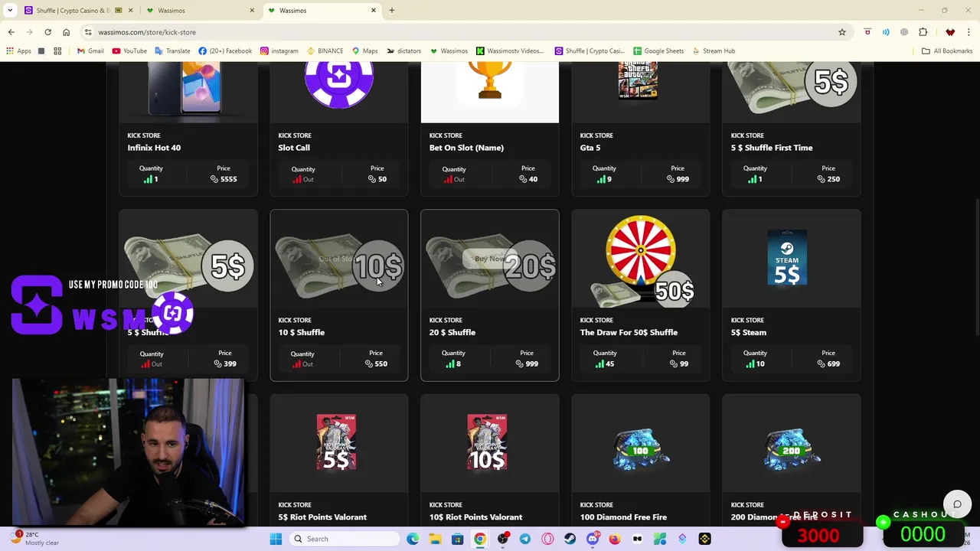This screenshot has width=980, height=551.
Task: Open the Chrome three-dot menu
Action: pyautogui.click(x=969, y=32)
